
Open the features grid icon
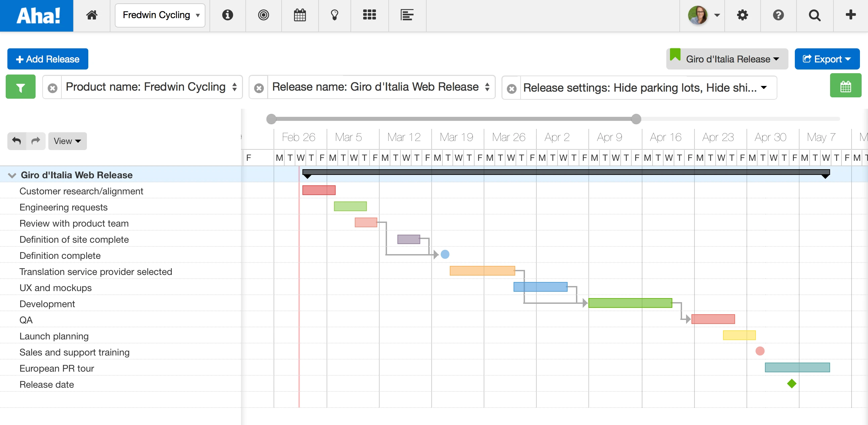click(369, 15)
